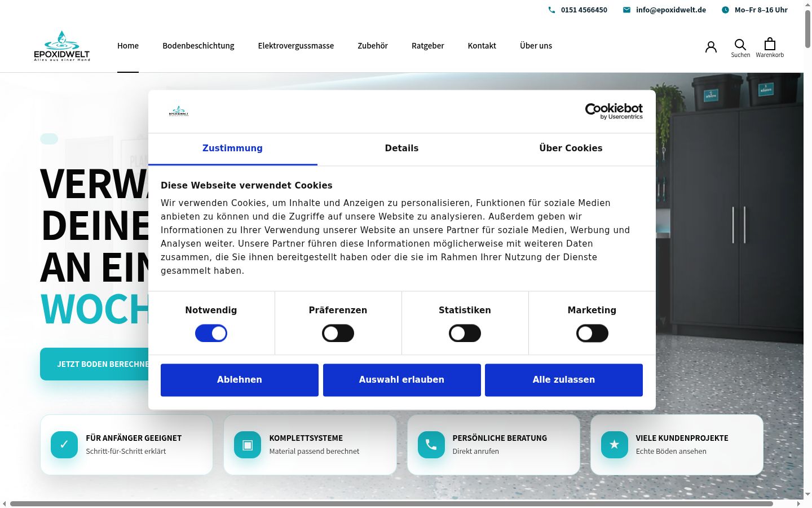812x508 pixels.
Task: Click the Jetzt Boden berechnen button
Action: (x=103, y=364)
